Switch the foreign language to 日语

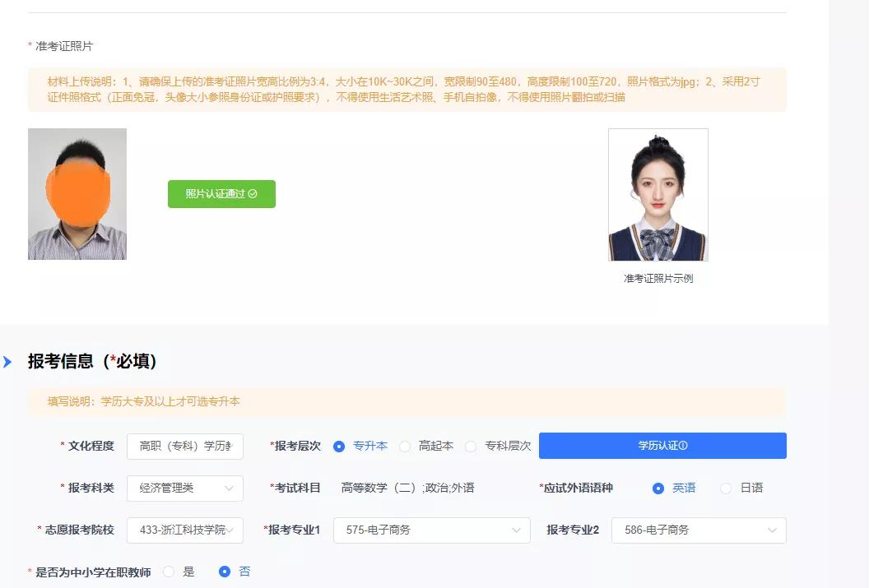[725, 488]
